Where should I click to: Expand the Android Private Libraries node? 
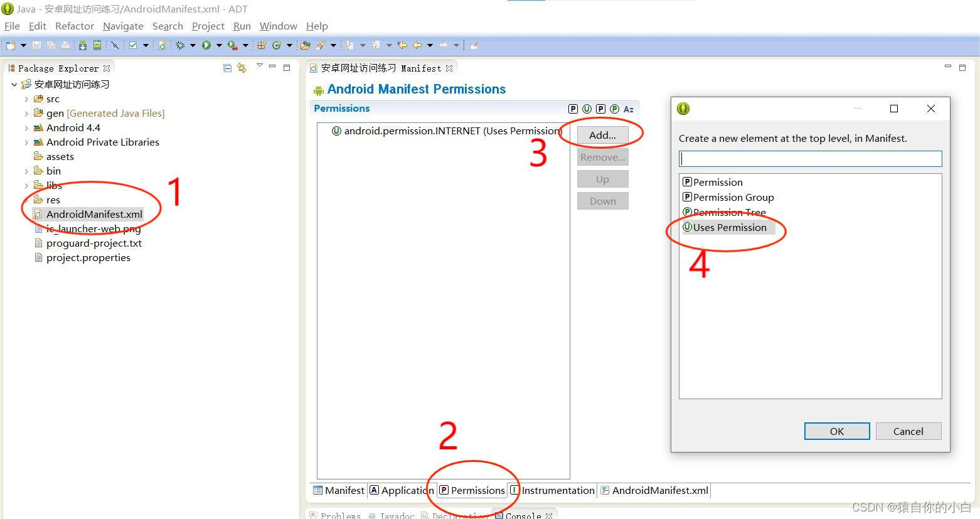click(26, 142)
